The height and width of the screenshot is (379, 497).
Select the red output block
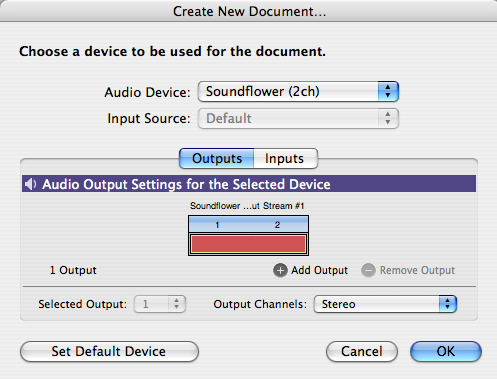248,244
